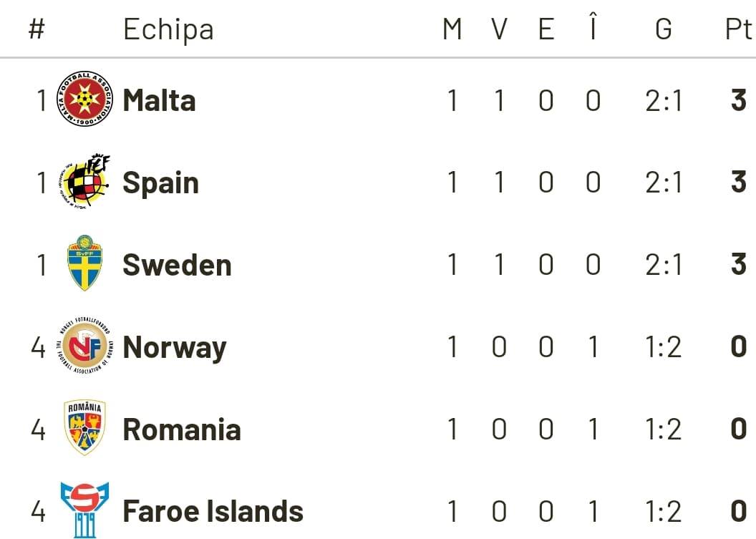Screen dimensions: 756x539
Task: Click the V wins column header
Action: 500,29
